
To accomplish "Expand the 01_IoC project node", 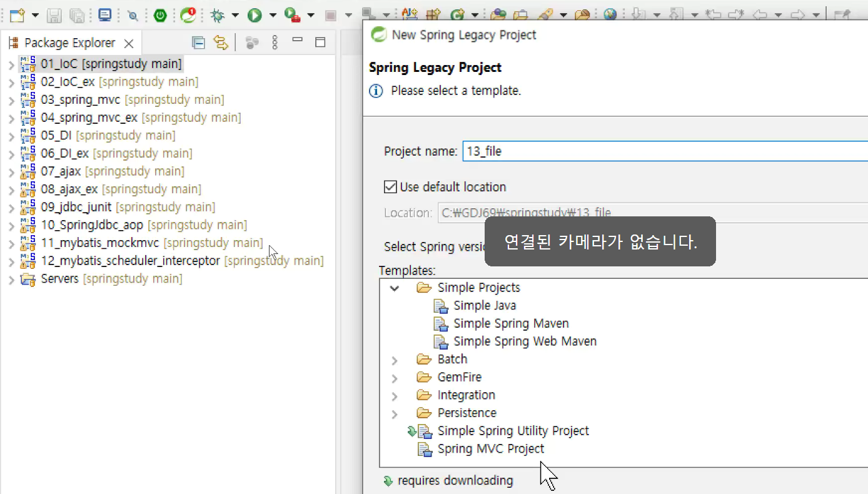I will [x=11, y=64].
